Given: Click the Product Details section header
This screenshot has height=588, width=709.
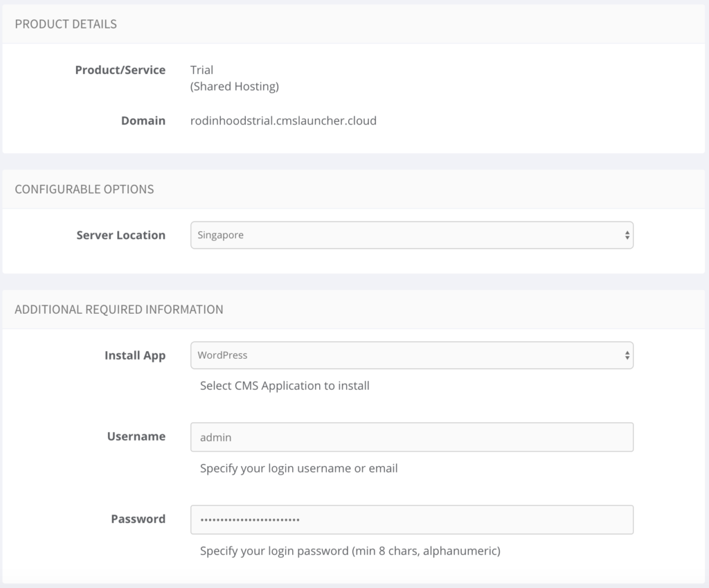Looking at the screenshot, I should [66, 24].
